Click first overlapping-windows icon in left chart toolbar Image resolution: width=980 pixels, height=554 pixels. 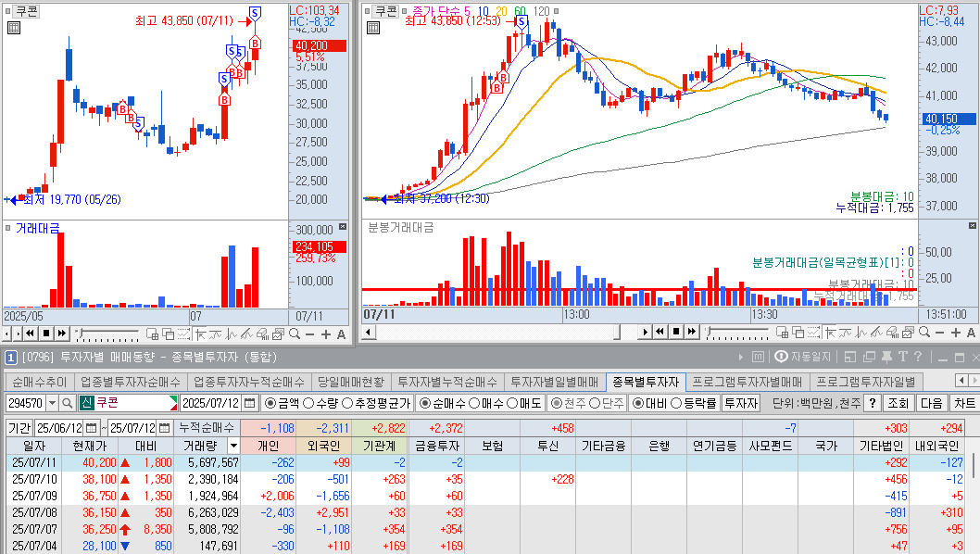click(153, 334)
